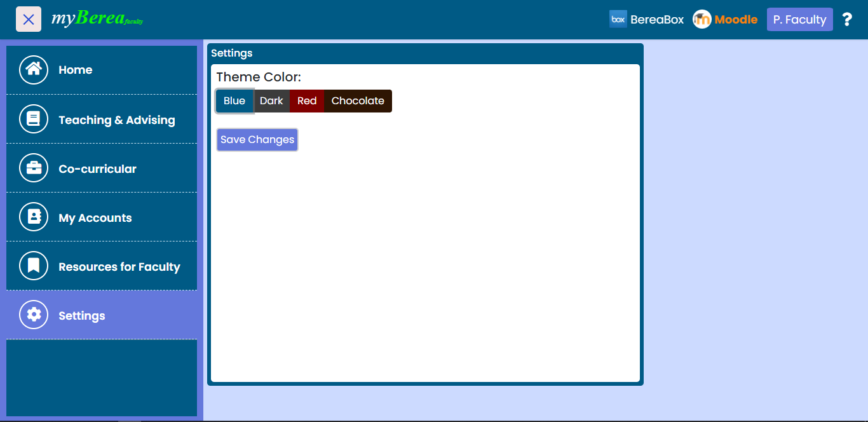Click the My Accounts address book icon
The height and width of the screenshot is (422, 868).
point(34,217)
